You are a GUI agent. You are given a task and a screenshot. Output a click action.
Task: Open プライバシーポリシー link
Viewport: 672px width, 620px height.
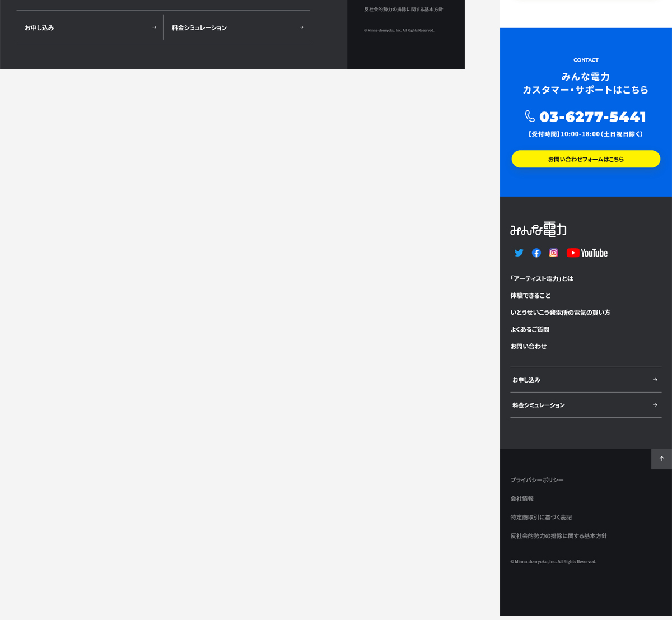tap(537, 480)
